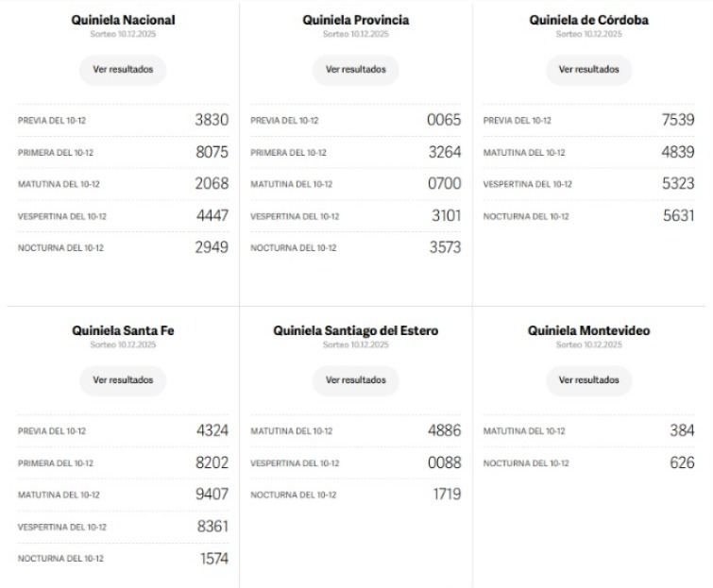Viewport: 713px width, 588px height.
Task: Click the Quiniela de Córdoba title
Action: (588, 20)
